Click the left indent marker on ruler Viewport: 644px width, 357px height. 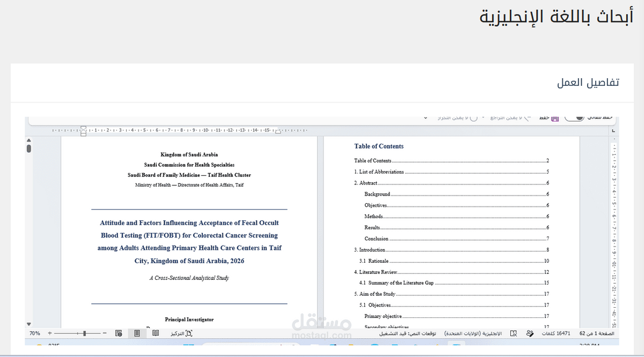83,131
